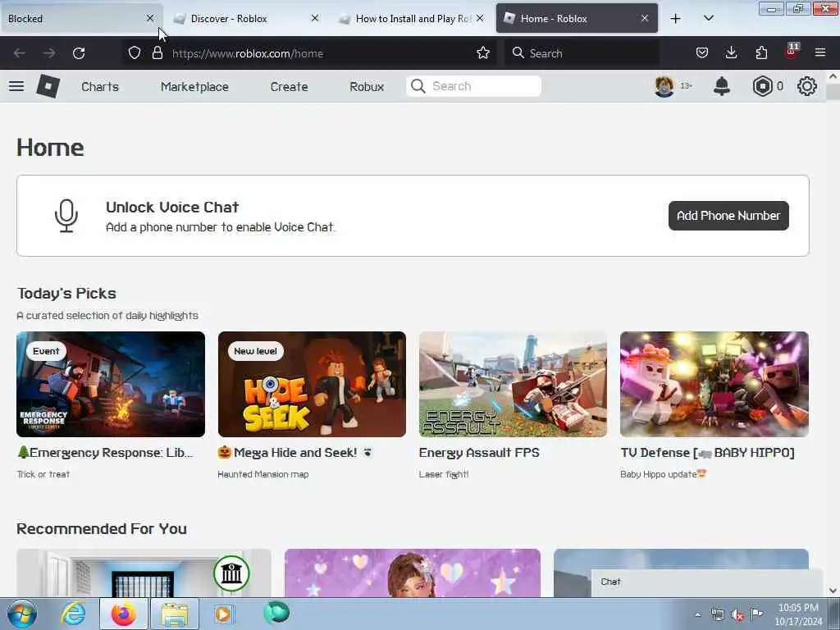Launch Internet Explorer from taskbar
840x630 pixels.
coord(73,614)
